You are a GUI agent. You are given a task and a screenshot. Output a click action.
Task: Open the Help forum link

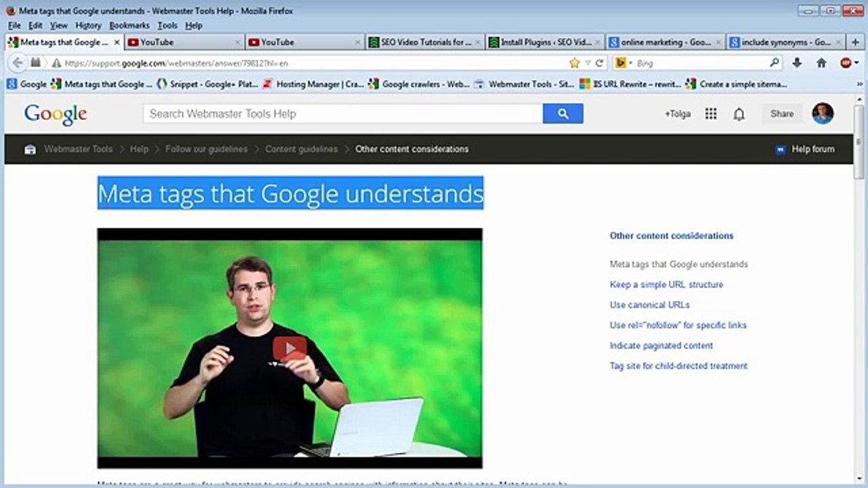click(x=813, y=149)
